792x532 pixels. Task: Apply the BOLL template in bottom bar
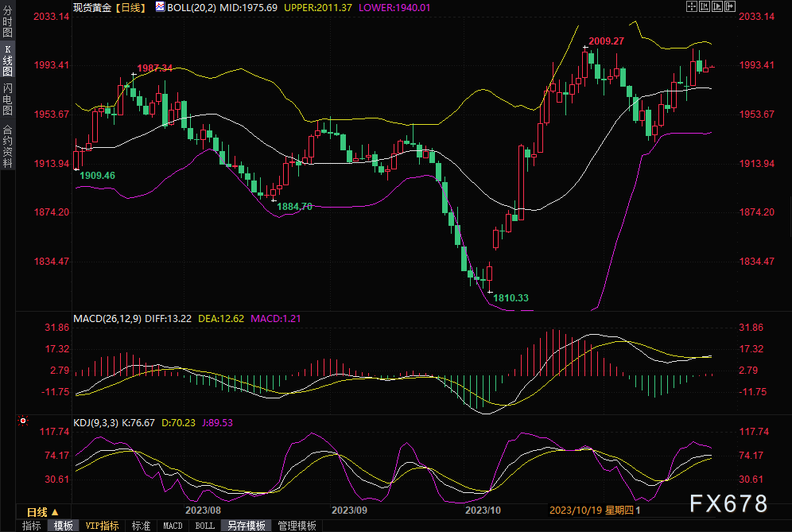tap(204, 526)
